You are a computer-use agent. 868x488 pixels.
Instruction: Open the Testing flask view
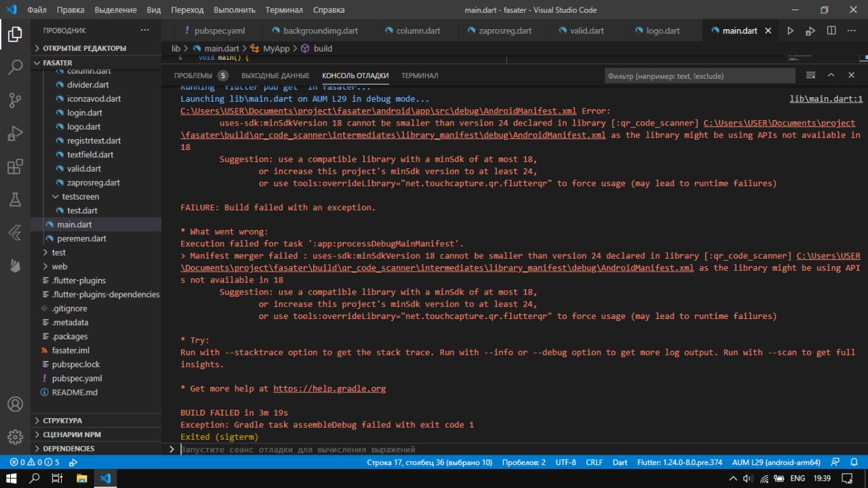click(15, 200)
